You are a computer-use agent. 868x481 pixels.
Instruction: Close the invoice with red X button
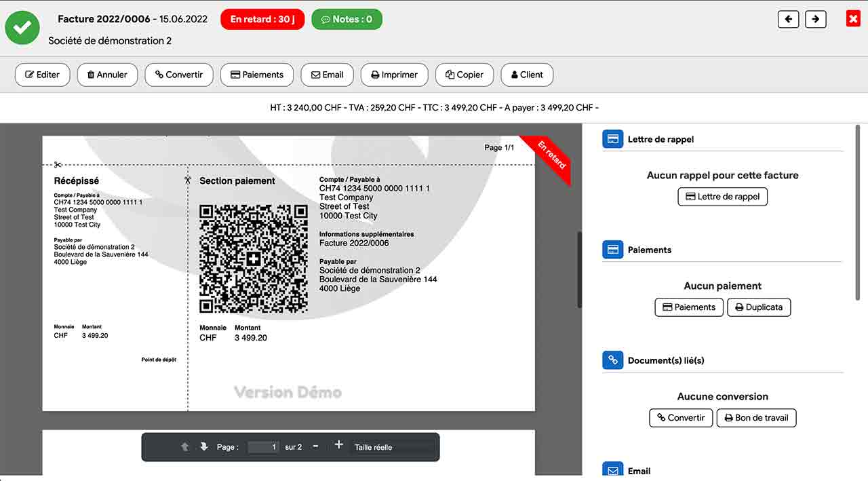(853, 19)
